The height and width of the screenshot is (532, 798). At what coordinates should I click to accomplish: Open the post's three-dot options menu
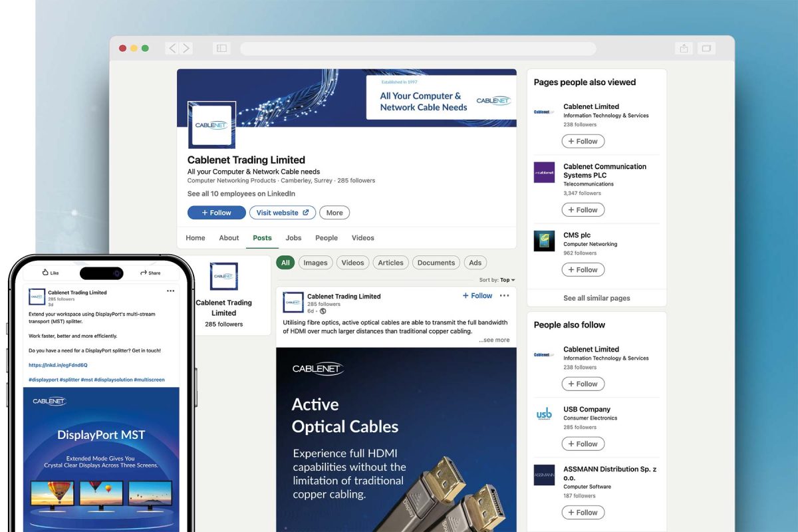[504, 296]
